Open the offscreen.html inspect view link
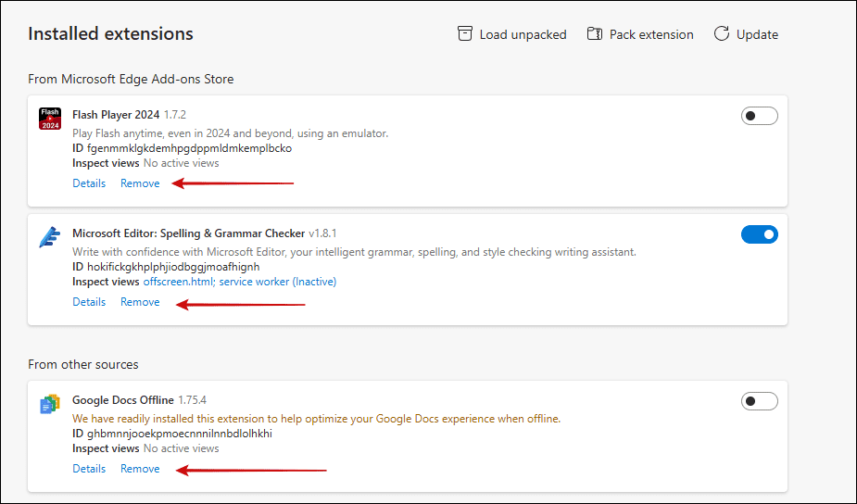857x504 pixels. pyautogui.click(x=179, y=282)
